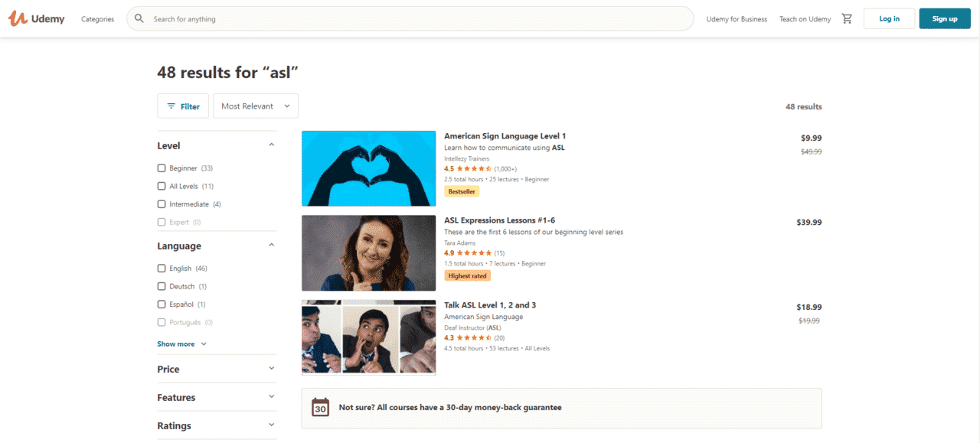Click the Log in button
Image resolution: width=980 pixels, height=443 pixels.
[x=890, y=18]
